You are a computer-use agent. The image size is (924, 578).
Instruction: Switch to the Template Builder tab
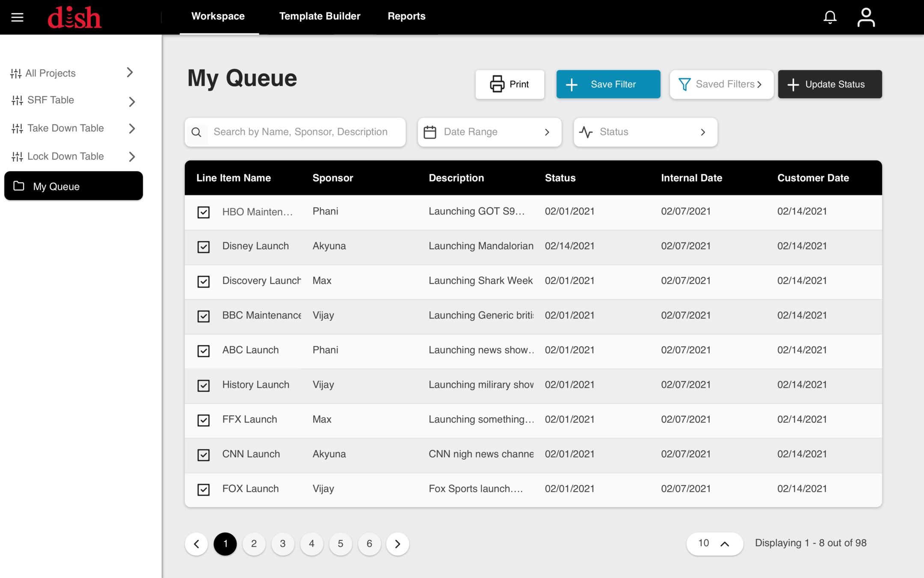tap(320, 16)
